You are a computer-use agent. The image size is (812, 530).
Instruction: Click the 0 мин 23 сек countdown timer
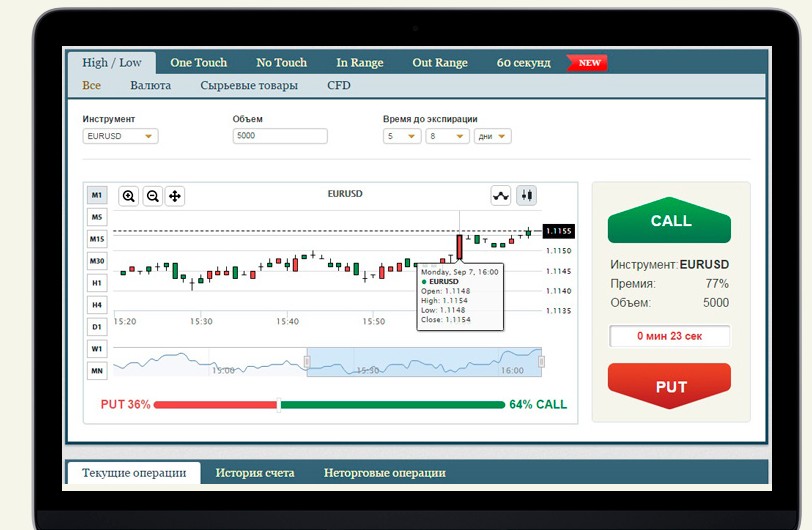coord(670,336)
